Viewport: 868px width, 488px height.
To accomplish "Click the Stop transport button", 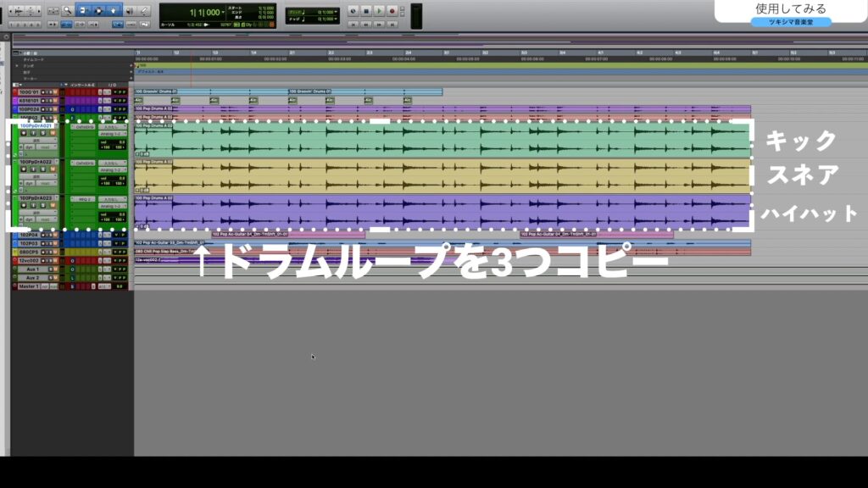I will (x=366, y=11).
